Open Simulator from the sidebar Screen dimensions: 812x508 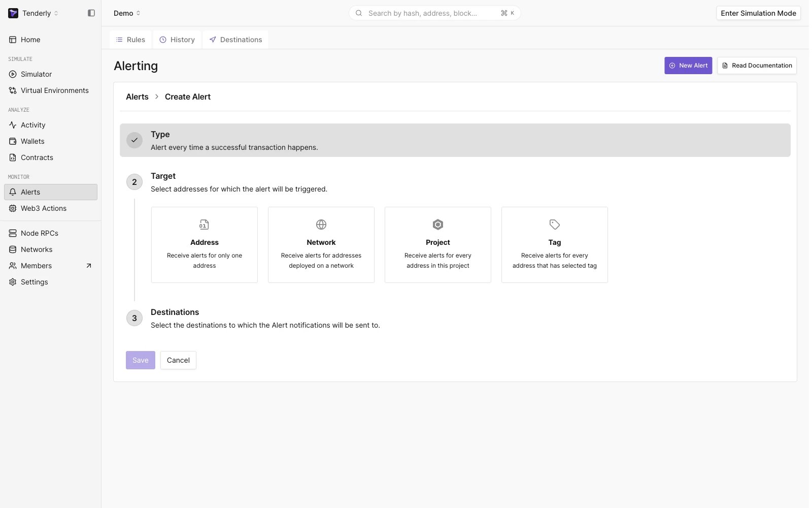pyautogui.click(x=51, y=74)
